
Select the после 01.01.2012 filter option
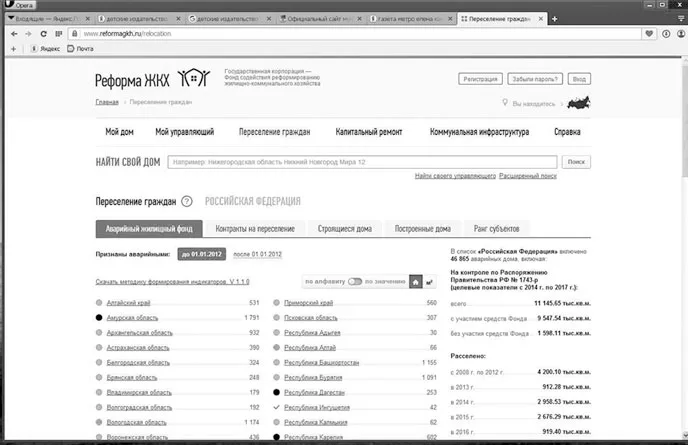[258, 254]
